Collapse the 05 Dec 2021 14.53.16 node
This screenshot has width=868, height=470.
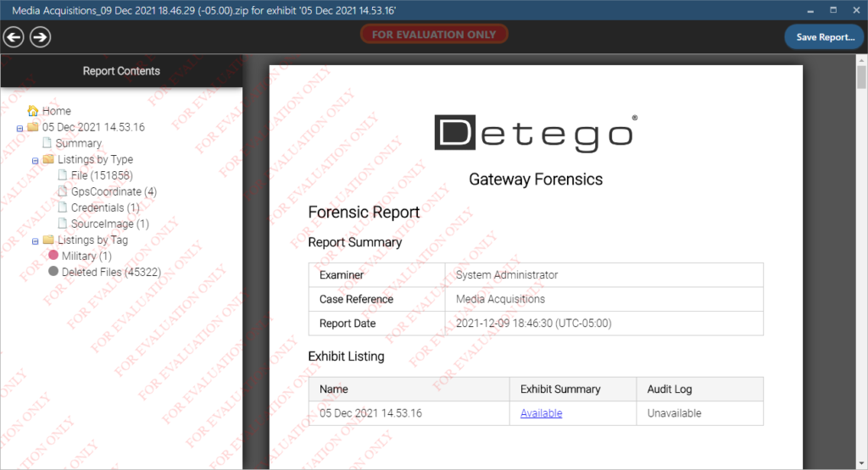pyautogui.click(x=20, y=128)
